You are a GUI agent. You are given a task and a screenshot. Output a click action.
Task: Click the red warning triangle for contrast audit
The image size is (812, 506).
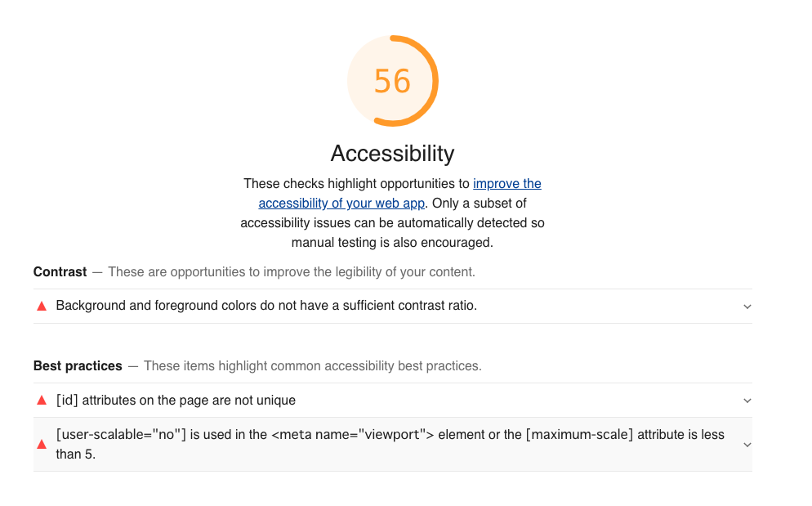tap(41, 306)
